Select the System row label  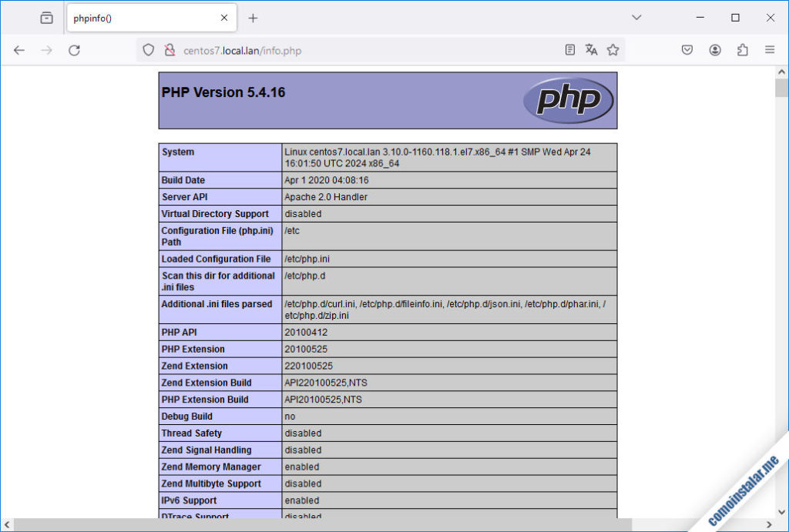[x=178, y=152]
